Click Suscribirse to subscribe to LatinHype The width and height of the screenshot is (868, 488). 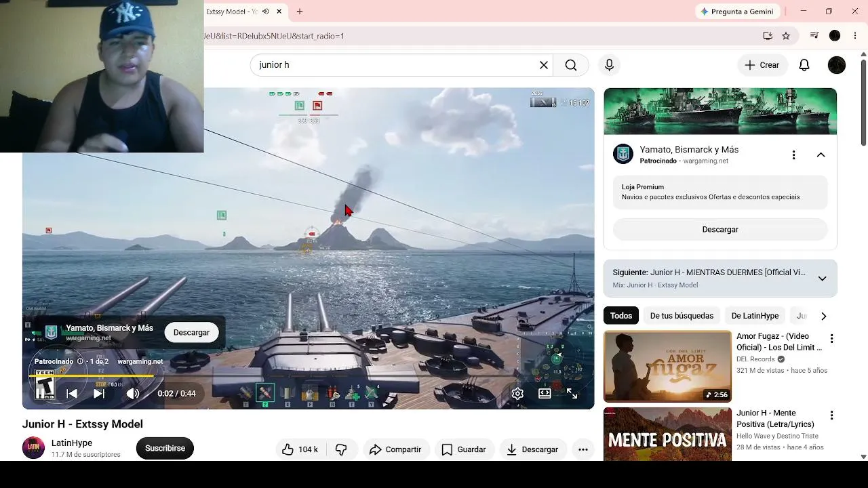[165, 448]
